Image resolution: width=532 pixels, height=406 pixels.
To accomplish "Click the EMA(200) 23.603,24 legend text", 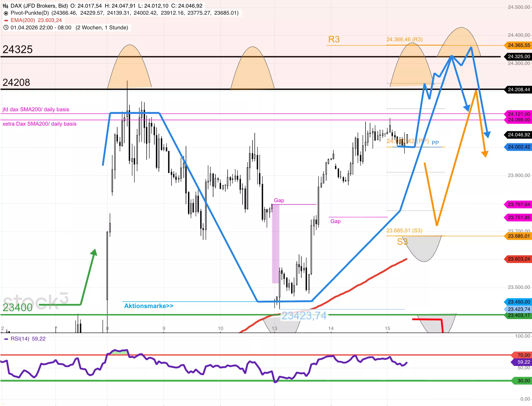I will (x=36, y=20).
